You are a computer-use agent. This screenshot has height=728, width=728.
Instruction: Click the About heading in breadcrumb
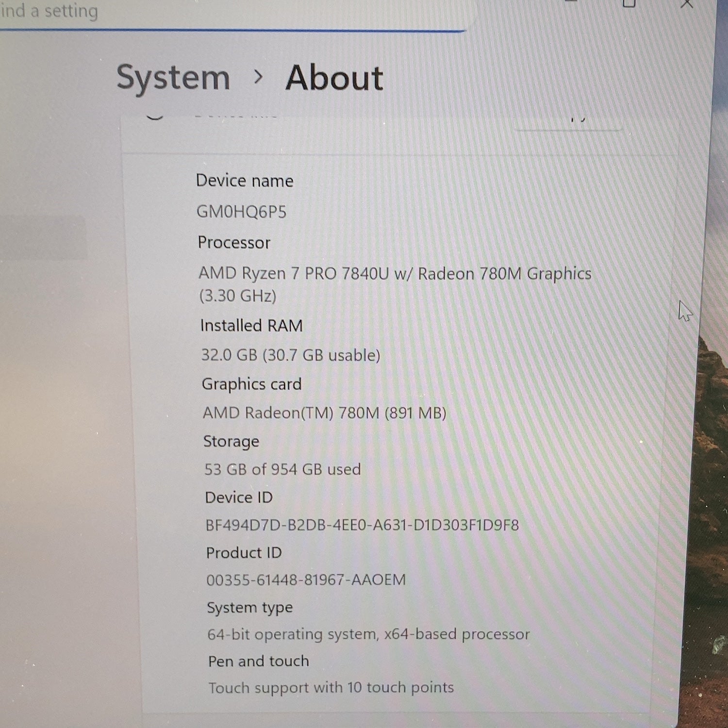click(x=334, y=78)
